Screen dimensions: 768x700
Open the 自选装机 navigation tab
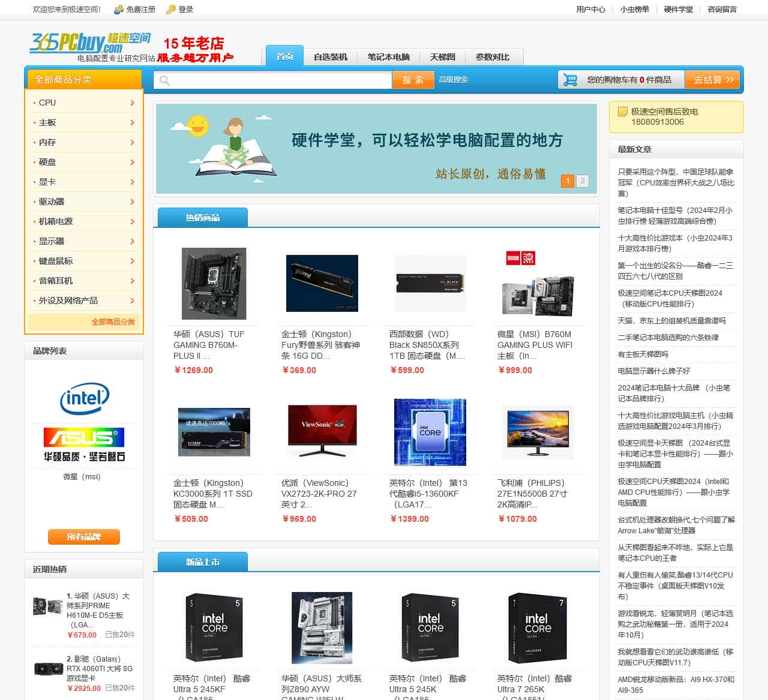331,57
